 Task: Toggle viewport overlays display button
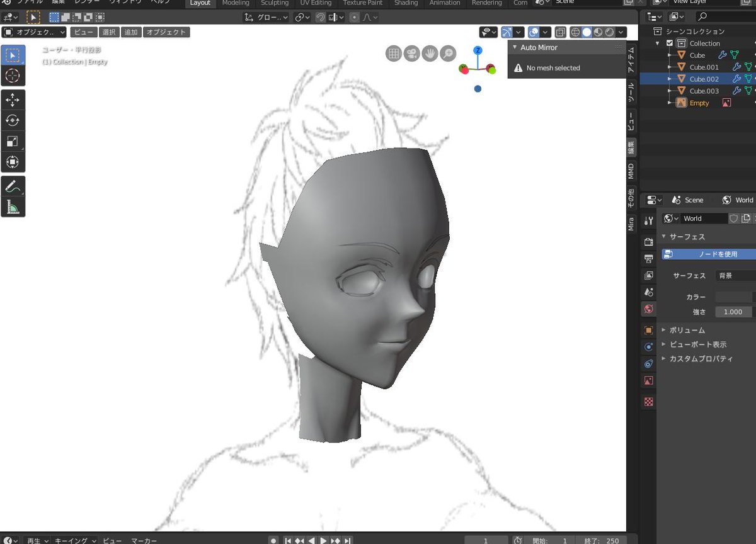[x=534, y=32]
